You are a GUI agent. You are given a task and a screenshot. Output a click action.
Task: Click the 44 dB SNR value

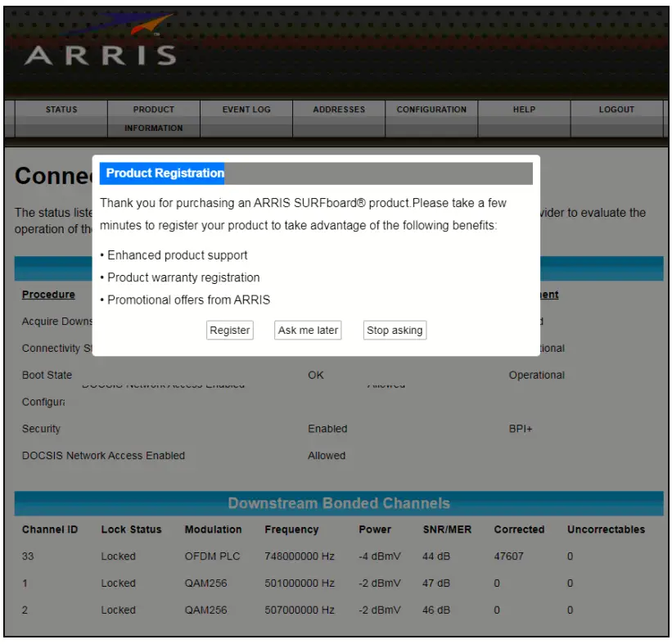(435, 556)
